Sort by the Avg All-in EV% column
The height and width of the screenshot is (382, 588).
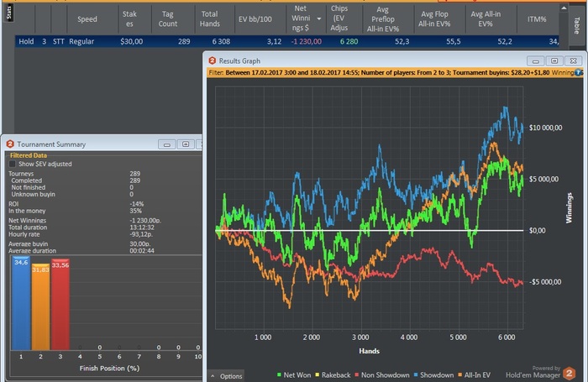[486, 18]
